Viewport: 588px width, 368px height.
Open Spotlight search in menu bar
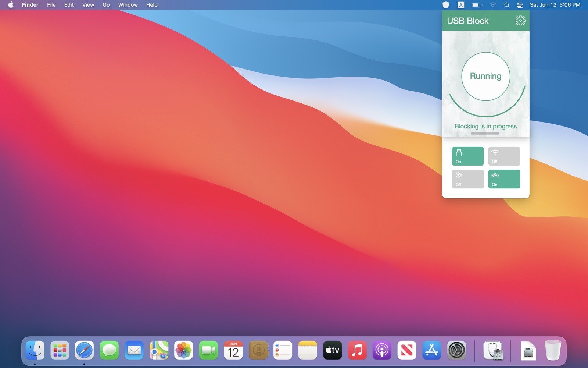pos(507,5)
